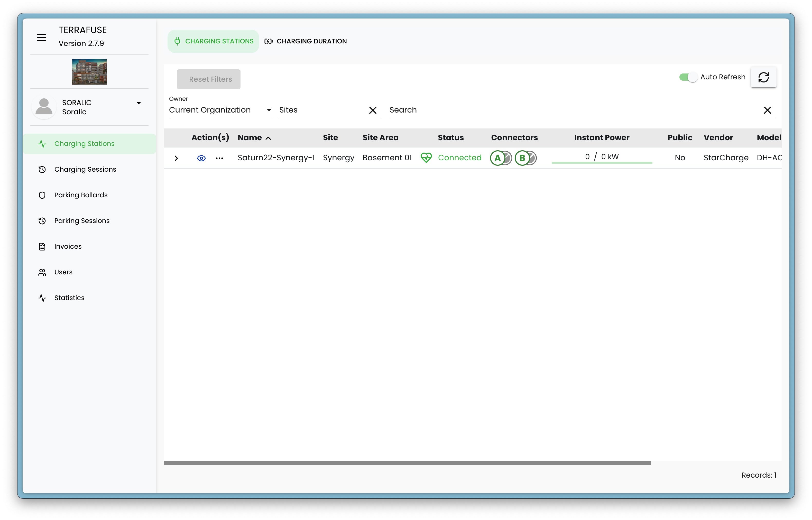
Task: Clear the Sites filter with X
Action: pos(372,110)
